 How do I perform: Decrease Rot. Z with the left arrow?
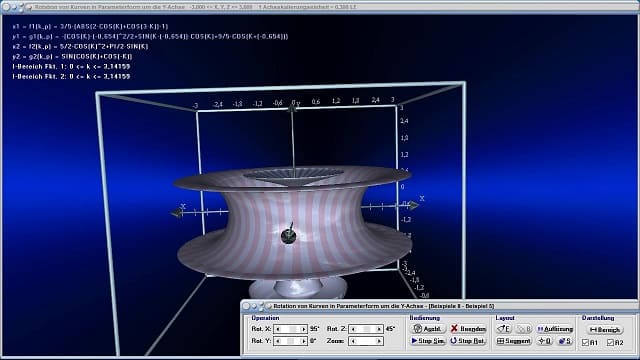[353, 329]
